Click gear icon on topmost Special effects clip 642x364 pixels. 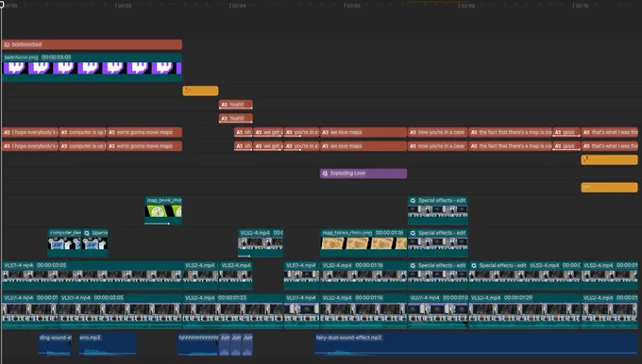point(413,201)
